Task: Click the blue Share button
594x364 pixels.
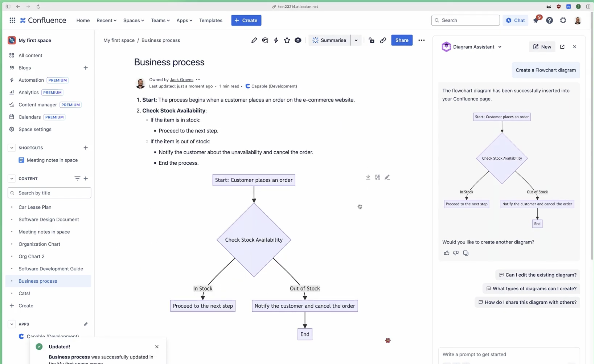Action: 402,40
